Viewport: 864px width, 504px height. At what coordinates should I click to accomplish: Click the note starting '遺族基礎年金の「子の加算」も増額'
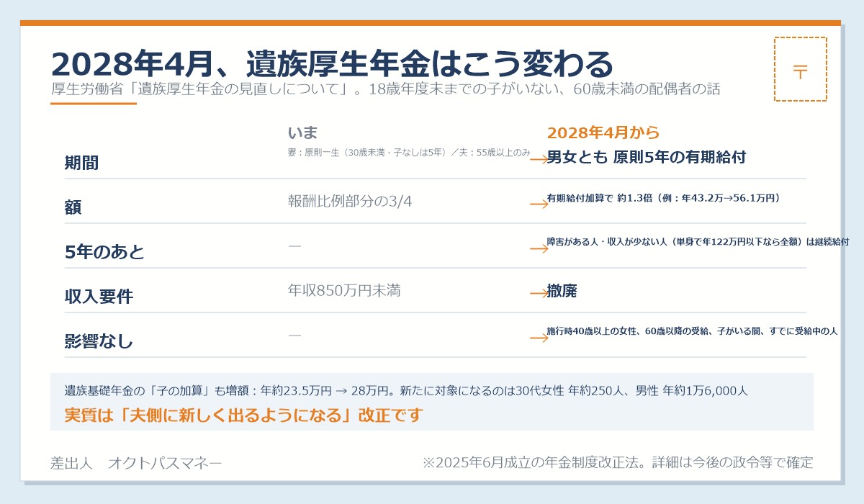tap(406, 391)
